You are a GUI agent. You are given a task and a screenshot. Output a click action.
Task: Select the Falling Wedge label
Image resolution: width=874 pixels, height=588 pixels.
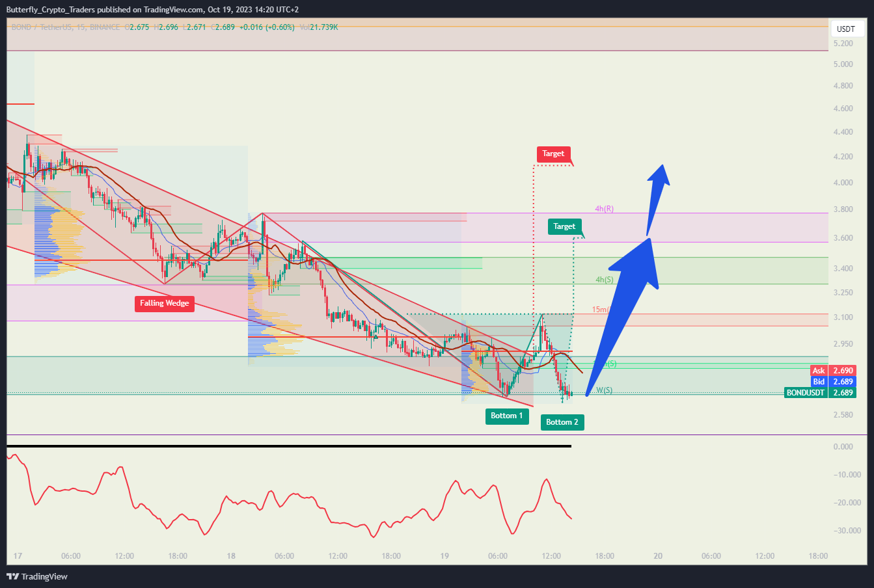pos(165,303)
